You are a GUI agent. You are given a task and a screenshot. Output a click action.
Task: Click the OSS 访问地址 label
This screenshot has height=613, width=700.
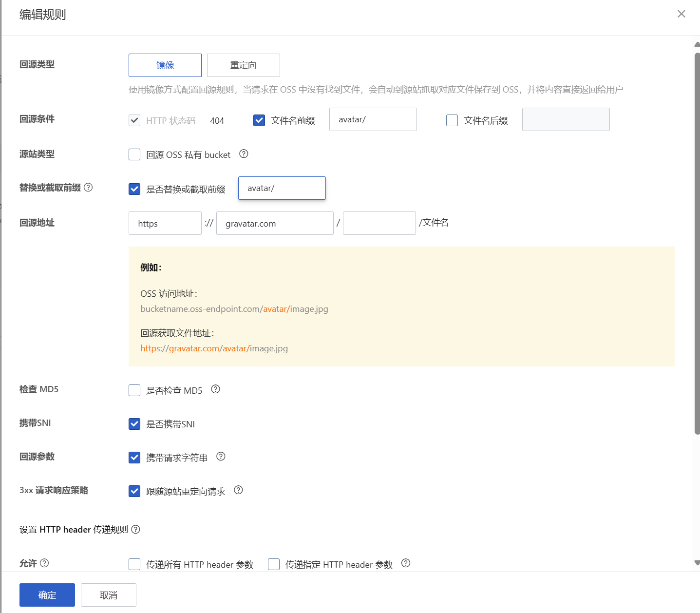point(169,294)
